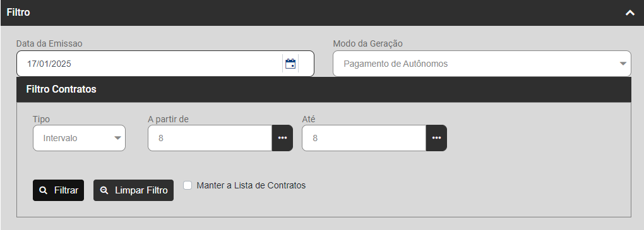Click the Filtro header title

(18, 13)
